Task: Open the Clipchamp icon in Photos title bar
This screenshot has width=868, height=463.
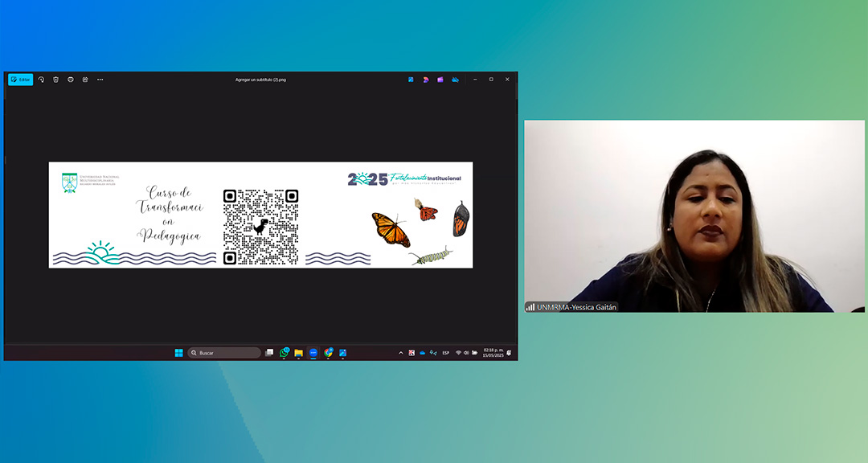Action: 426,80
